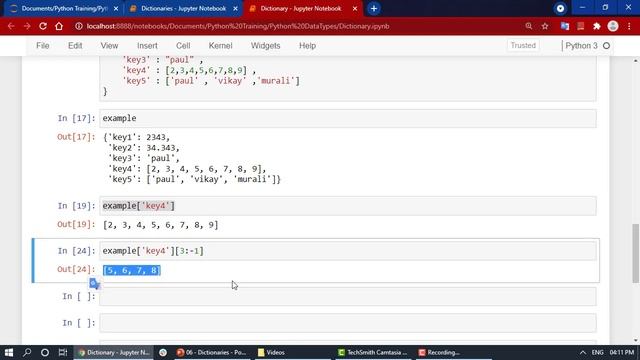Image resolution: width=640 pixels, height=360 pixels.
Task: Close the Documents/Python Training tab
Action: 116,9
